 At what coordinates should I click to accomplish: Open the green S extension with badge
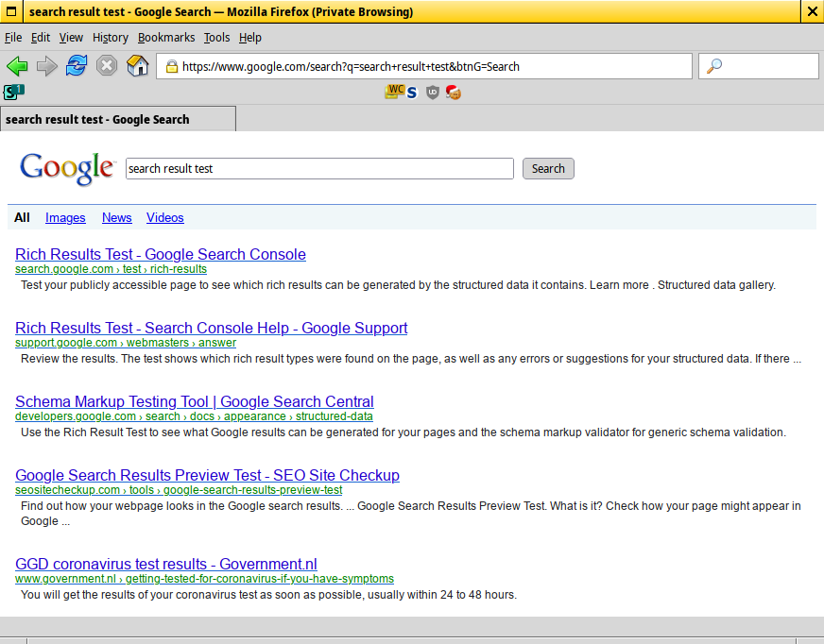tap(13, 92)
